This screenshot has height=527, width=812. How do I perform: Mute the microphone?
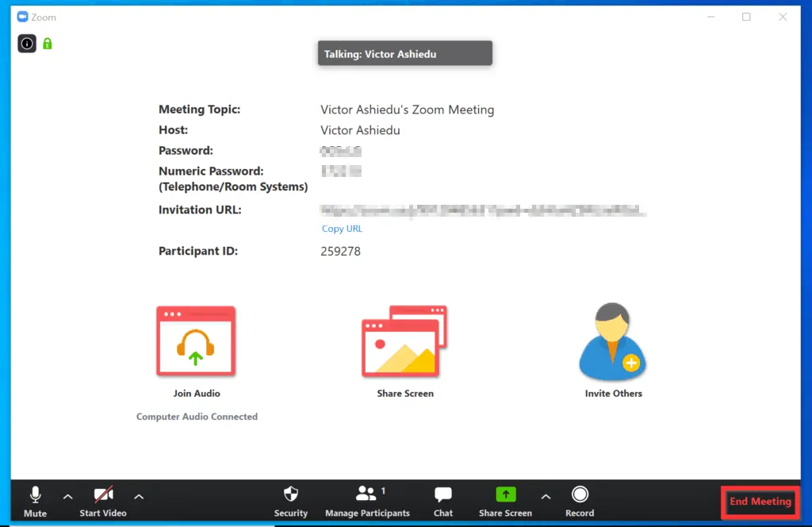(35, 501)
